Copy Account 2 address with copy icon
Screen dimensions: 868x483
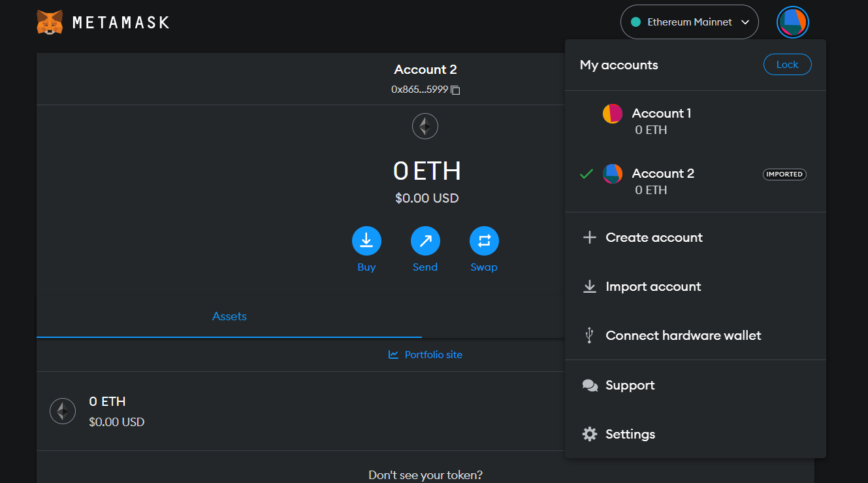456,90
